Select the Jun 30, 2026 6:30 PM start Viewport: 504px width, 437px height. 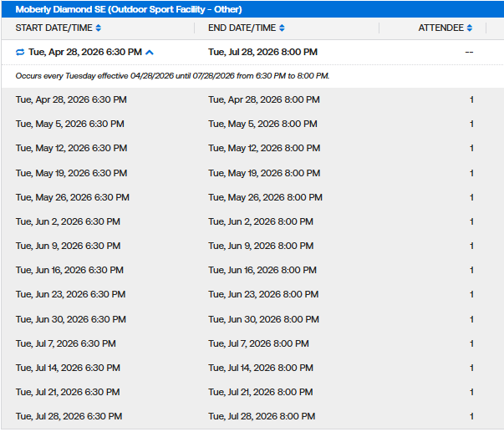[x=70, y=319]
